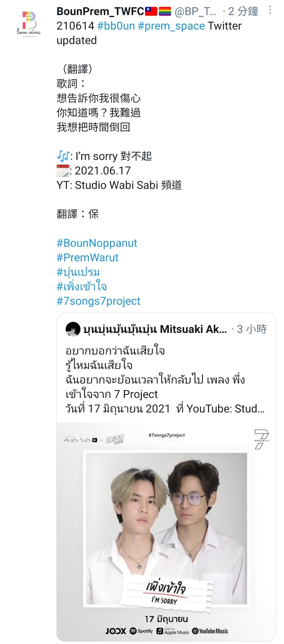
Task: Open the #PremWarut hashtag
Action: [x=87, y=257]
